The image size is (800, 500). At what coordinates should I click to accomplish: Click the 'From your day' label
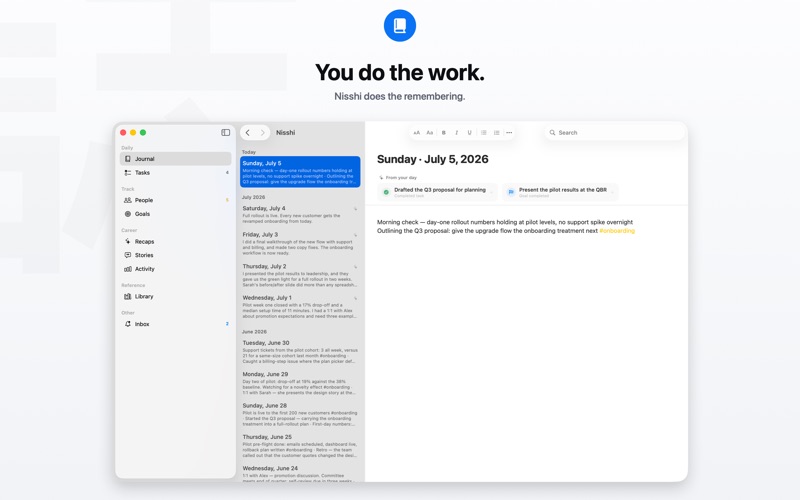coord(401,178)
